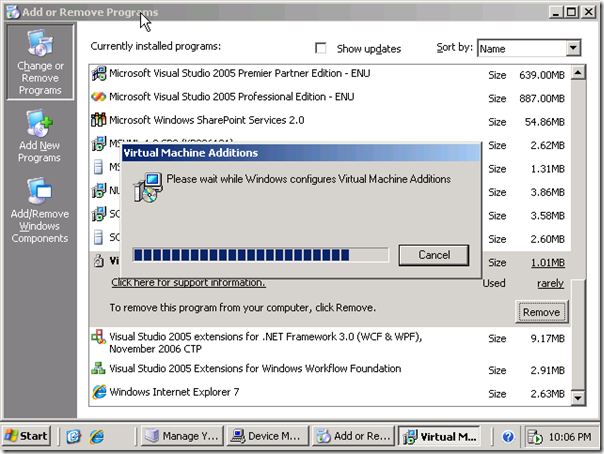The image size is (604, 454).
Task: Open Click here for support information link
Action: tap(188, 282)
